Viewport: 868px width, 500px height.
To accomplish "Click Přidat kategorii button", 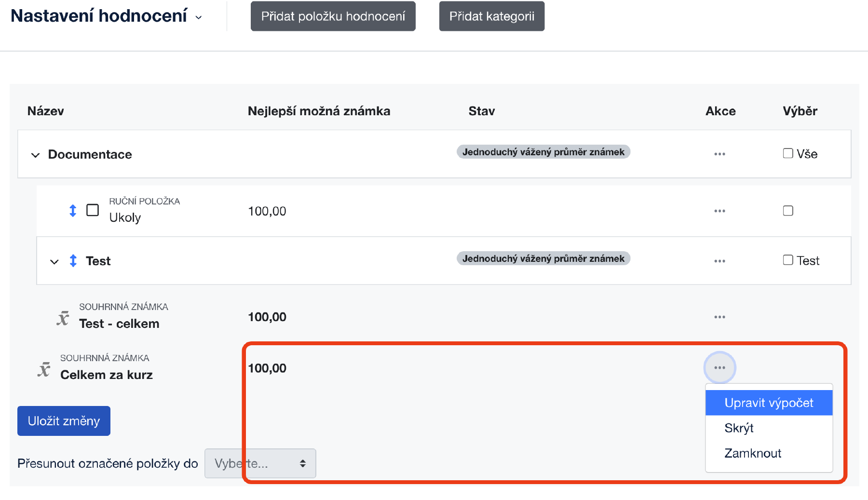I will (492, 16).
